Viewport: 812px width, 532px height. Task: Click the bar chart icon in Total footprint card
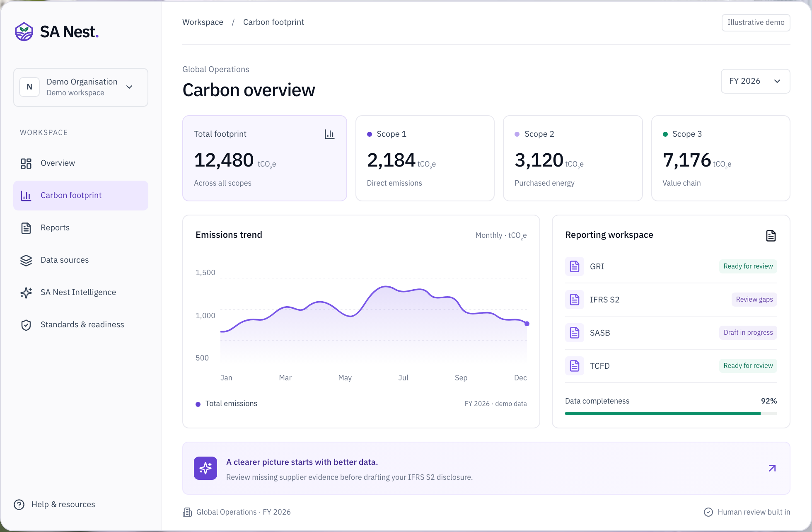pos(329,134)
